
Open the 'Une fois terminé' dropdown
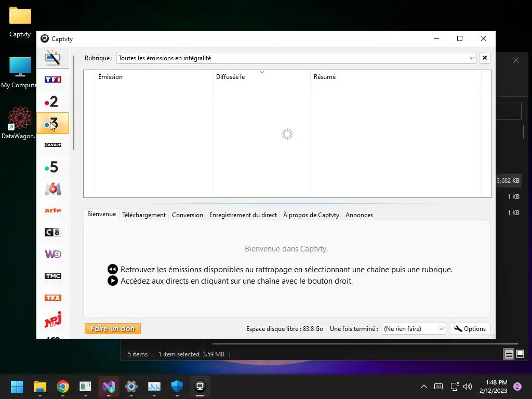pos(414,329)
